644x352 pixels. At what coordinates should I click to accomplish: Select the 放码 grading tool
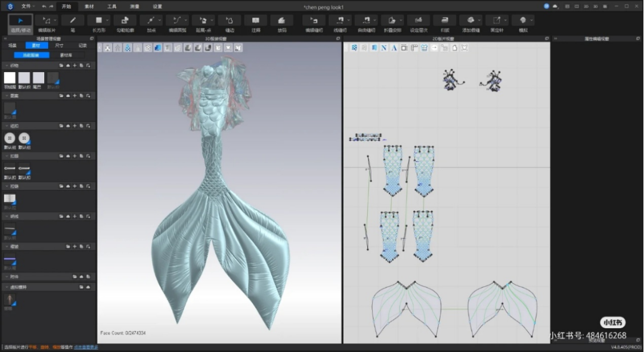(281, 24)
